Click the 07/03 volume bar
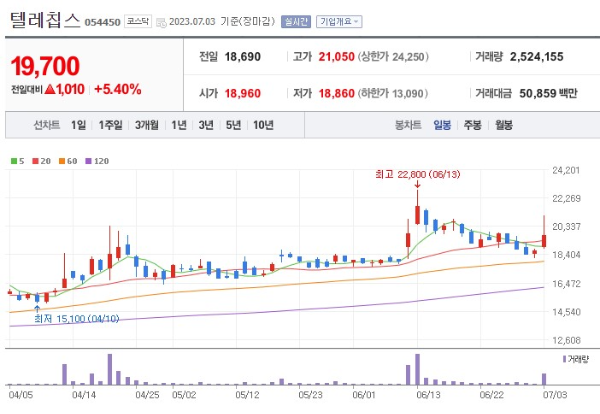Image resolution: width=600 pixels, height=414 pixels. point(544,379)
